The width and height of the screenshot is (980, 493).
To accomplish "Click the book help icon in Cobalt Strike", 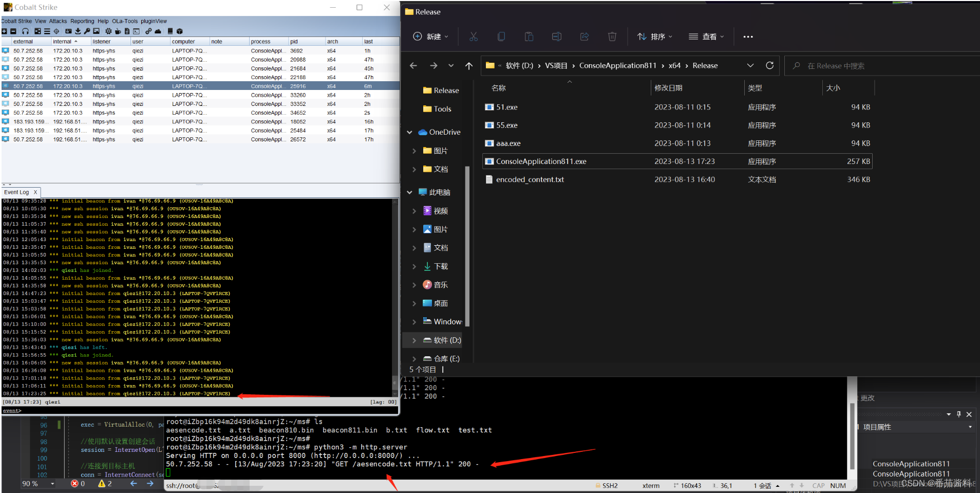I will (x=171, y=31).
